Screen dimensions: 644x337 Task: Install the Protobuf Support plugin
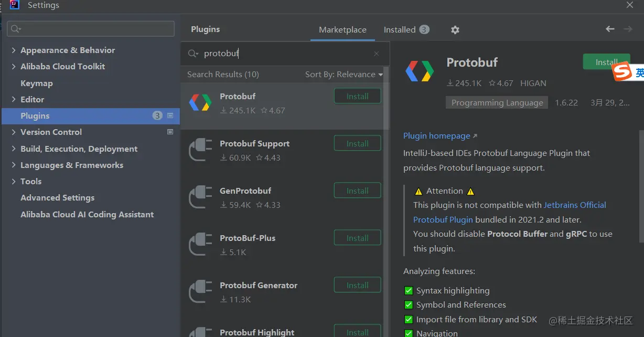[358, 143]
